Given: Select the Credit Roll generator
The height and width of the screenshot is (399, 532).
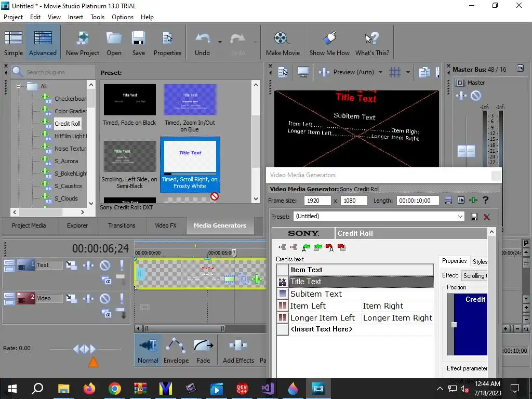Looking at the screenshot, I should click(68, 124).
